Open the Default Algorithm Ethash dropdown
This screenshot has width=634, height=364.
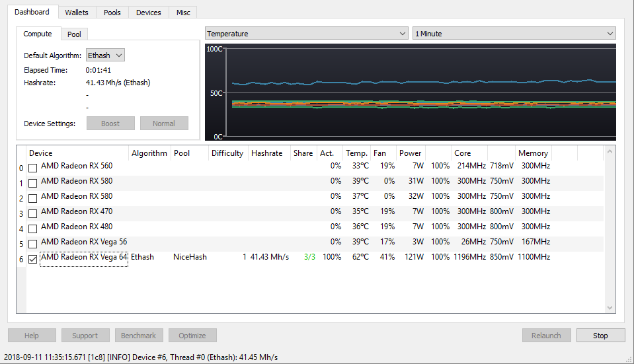[105, 55]
